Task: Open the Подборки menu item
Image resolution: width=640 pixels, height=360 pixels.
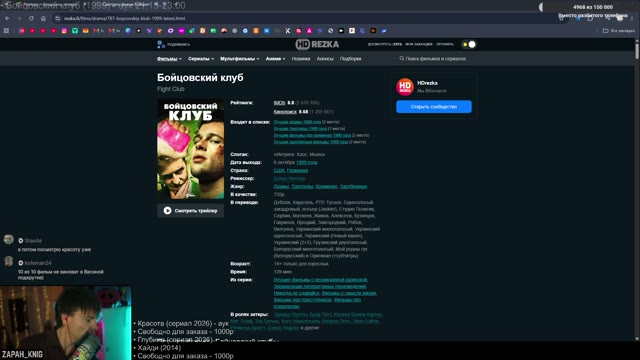Action: [x=350, y=59]
